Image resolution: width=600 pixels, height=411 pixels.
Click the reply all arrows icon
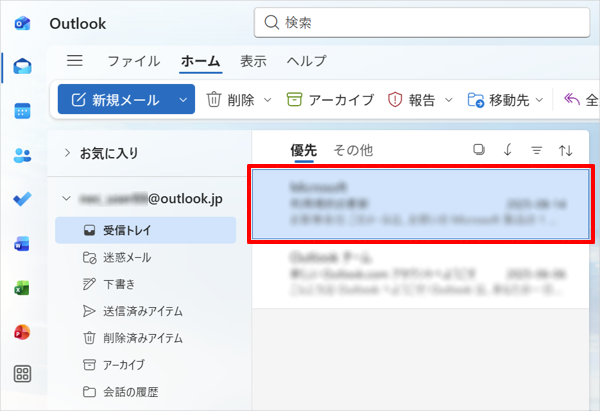572,99
